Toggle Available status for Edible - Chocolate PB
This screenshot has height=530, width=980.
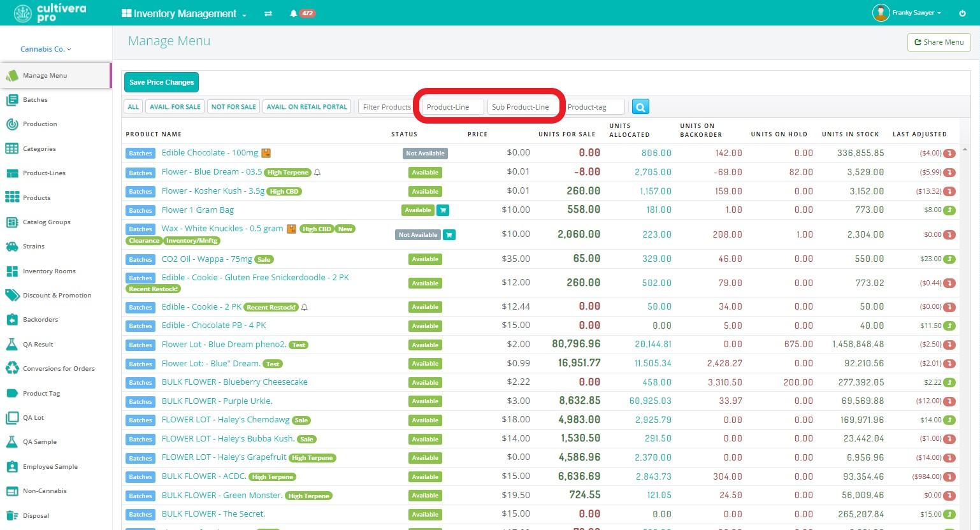tap(425, 326)
